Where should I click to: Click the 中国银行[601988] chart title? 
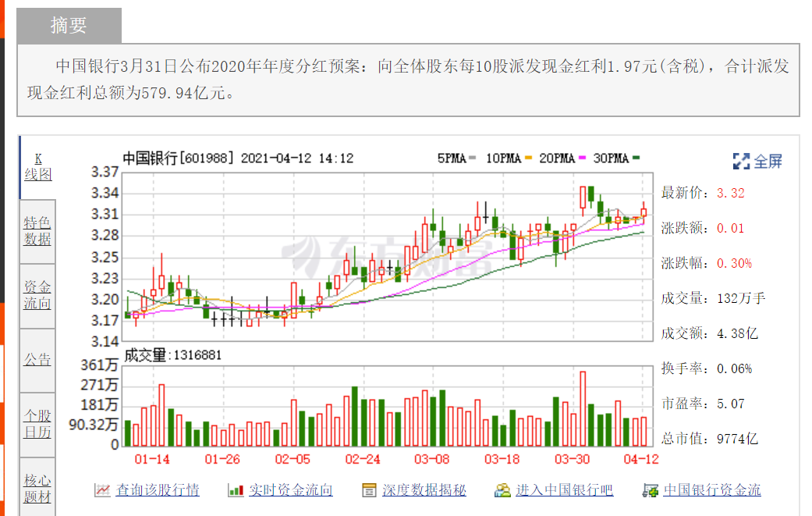[x=178, y=158]
